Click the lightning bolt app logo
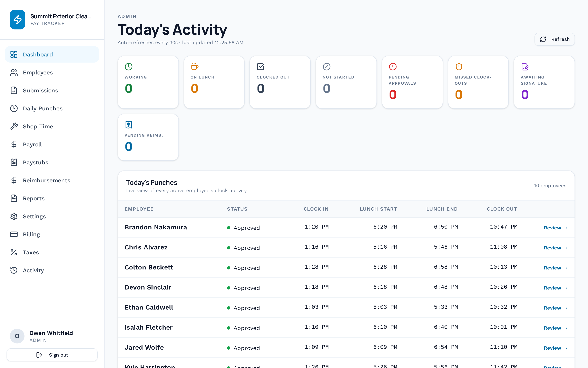The width and height of the screenshot is (588, 368). point(18,20)
